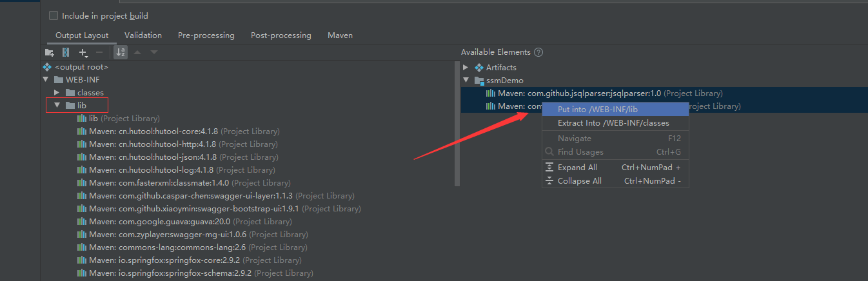Click library icon of swagger-ui-layer:1.1.3
Image resolution: width=868 pixels, height=281 pixels.
(82, 196)
